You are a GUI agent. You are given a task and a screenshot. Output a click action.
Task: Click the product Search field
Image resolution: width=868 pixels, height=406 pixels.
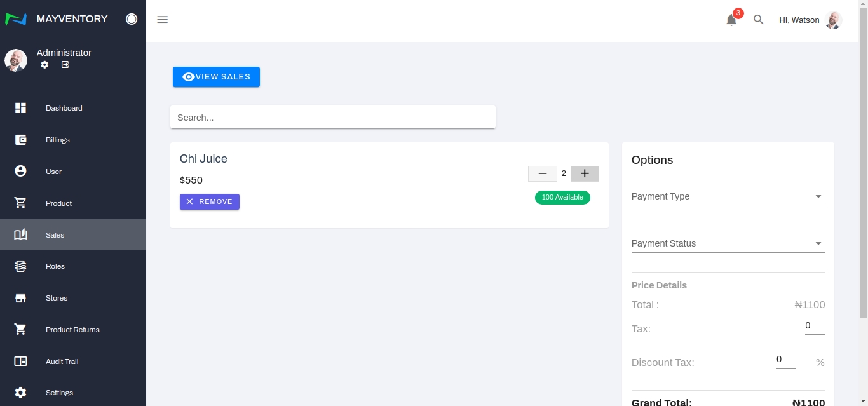332,118
